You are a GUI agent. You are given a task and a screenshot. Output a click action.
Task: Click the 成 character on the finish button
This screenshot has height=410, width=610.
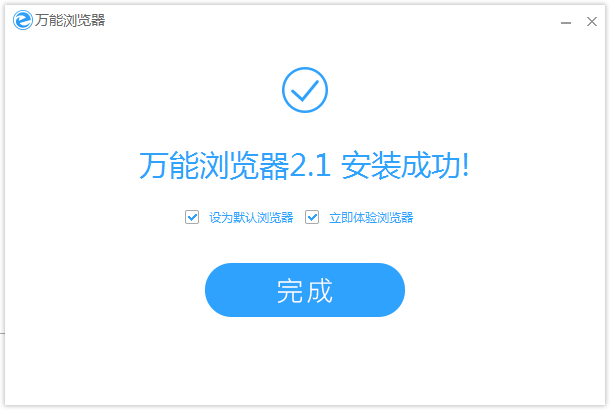[319, 291]
